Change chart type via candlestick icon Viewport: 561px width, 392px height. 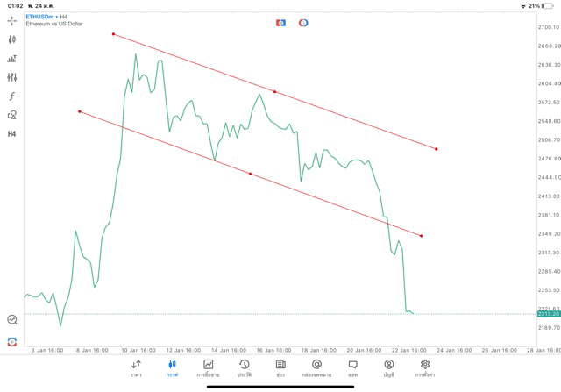click(12, 39)
